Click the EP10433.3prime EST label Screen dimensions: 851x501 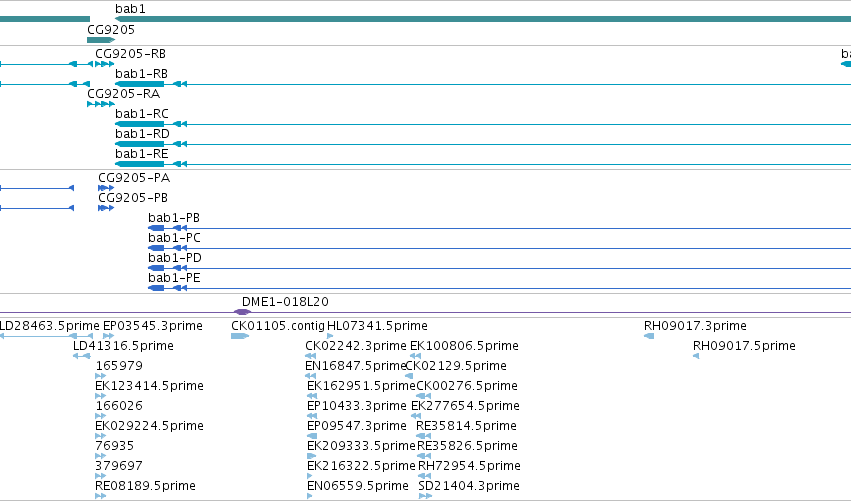[357, 406]
